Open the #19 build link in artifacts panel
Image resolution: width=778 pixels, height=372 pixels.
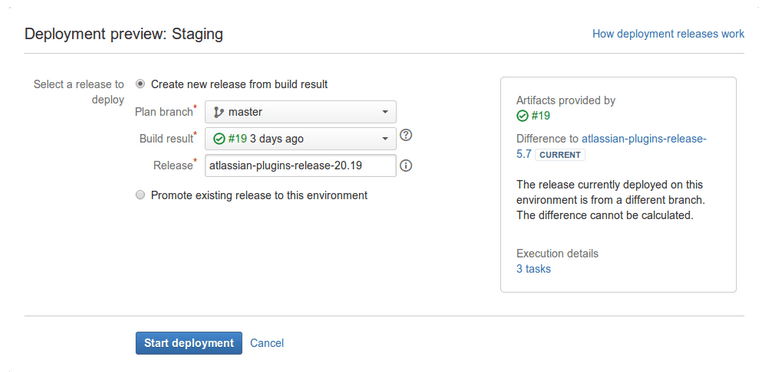point(540,116)
